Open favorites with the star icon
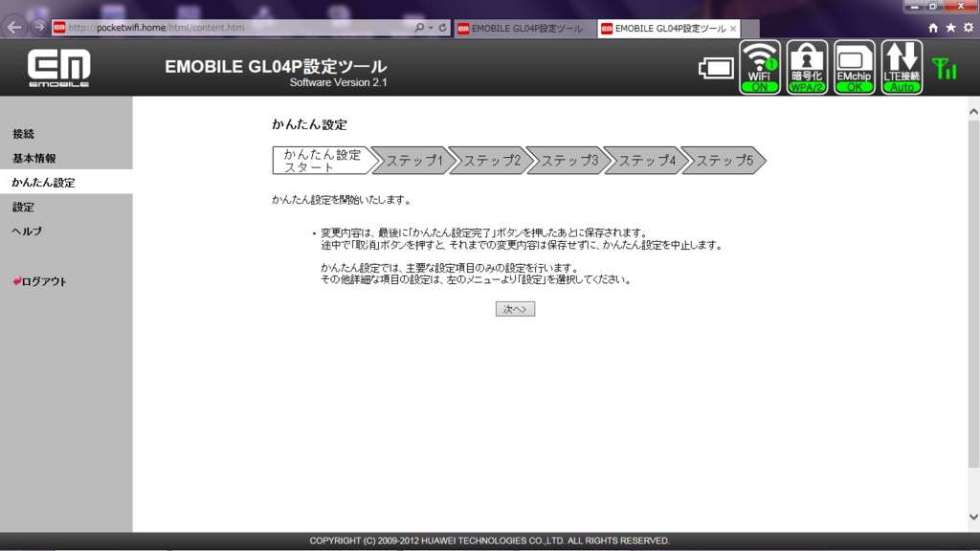The height and width of the screenshot is (551, 980). (950, 28)
